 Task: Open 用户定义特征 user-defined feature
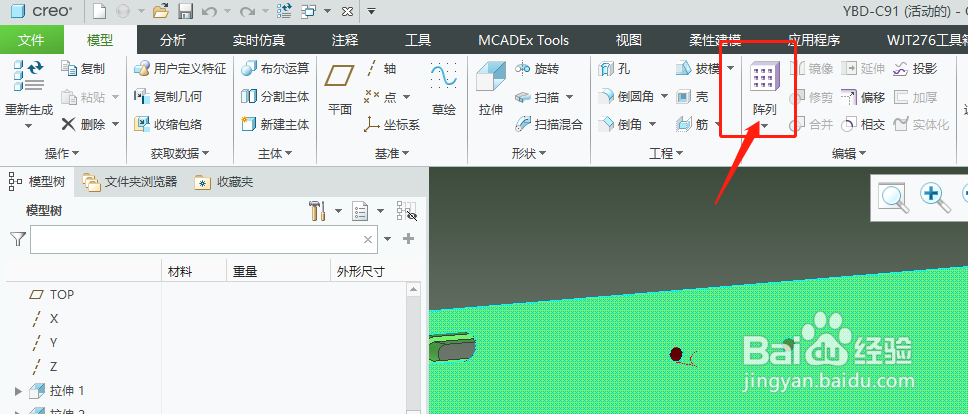coord(180,68)
